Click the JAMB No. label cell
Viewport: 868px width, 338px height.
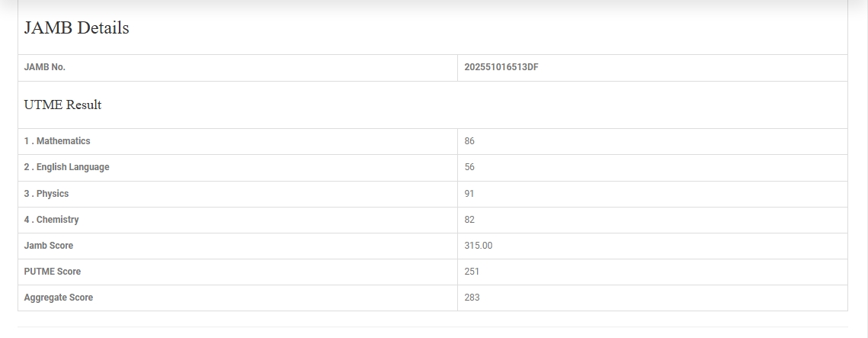(45, 67)
